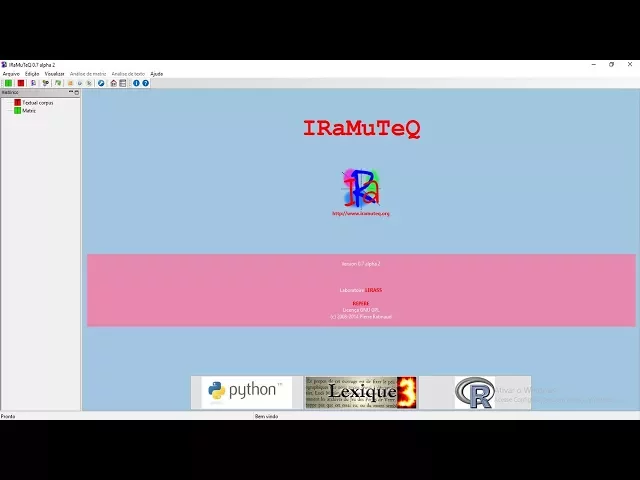This screenshot has height=480, width=640.
Task: Click the grey table layout icon beside home
Action: (x=122, y=83)
